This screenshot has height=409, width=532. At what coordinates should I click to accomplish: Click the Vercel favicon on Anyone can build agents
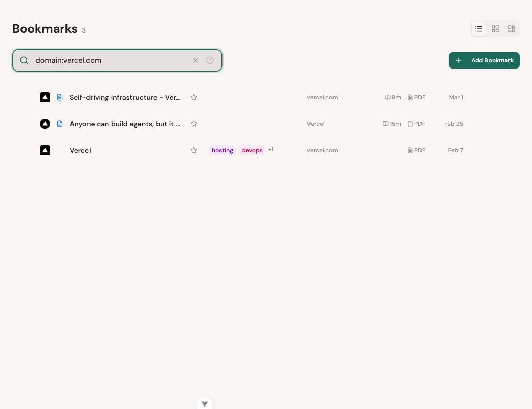(45, 124)
